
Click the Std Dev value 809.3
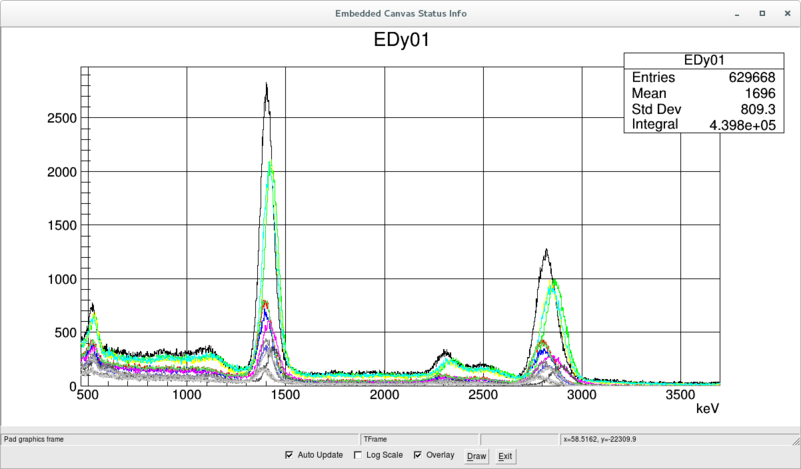click(758, 109)
